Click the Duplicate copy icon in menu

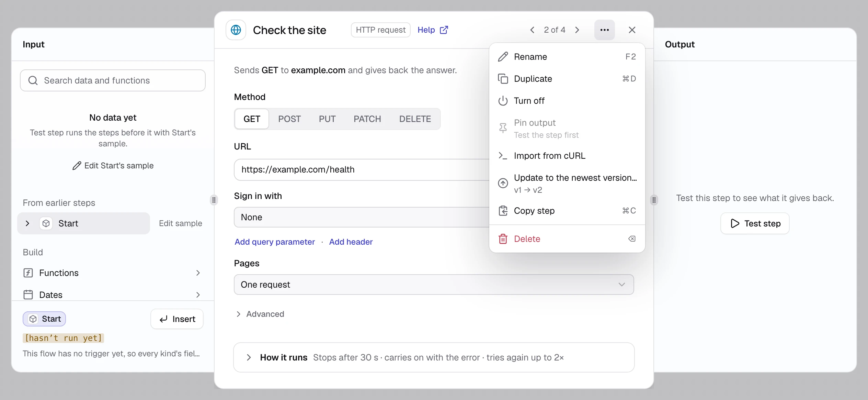point(503,79)
